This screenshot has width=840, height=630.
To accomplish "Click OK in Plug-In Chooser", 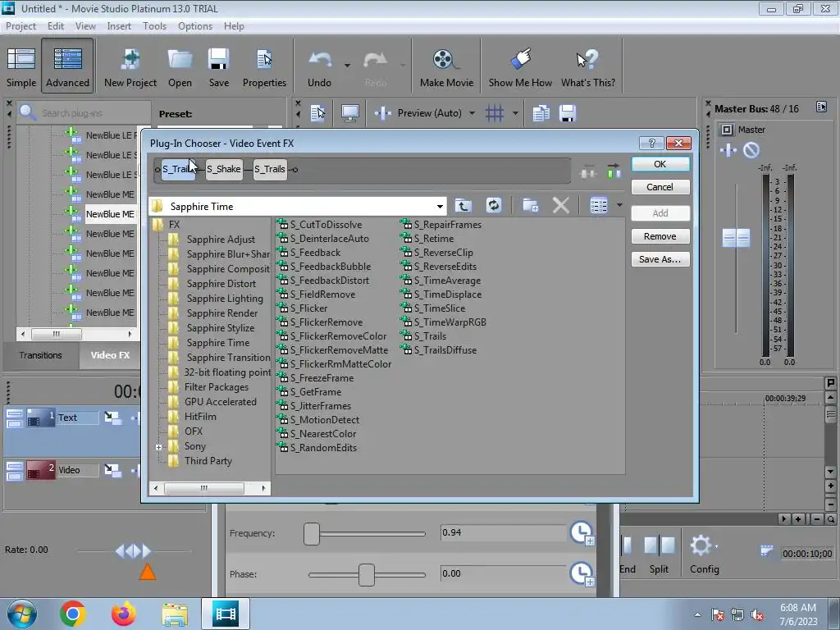I will [x=660, y=164].
